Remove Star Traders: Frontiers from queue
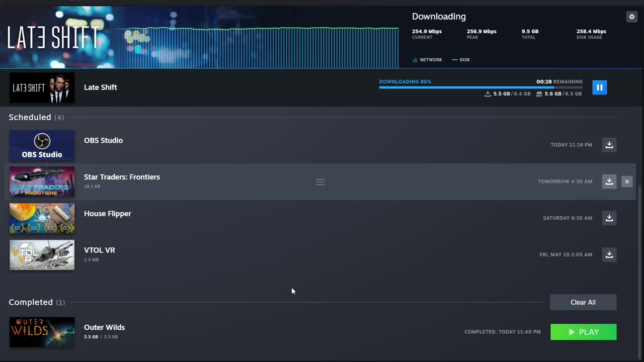Screen dimensions: 644x362 click(627, 182)
